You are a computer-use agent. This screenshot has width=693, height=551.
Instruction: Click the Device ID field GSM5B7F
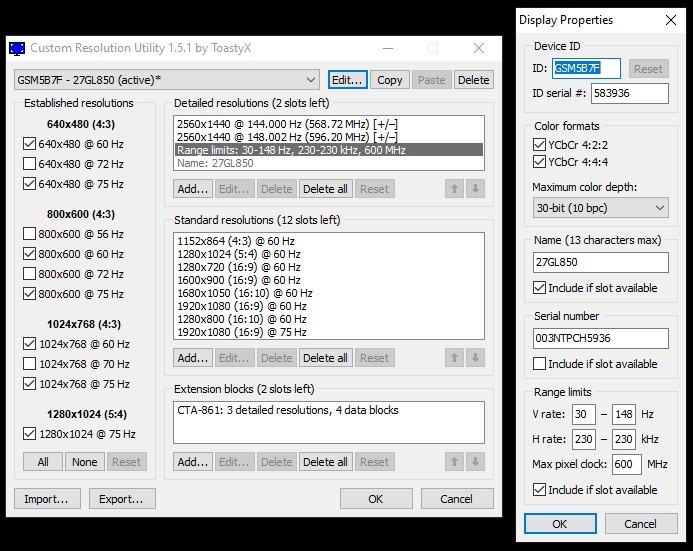[586, 68]
